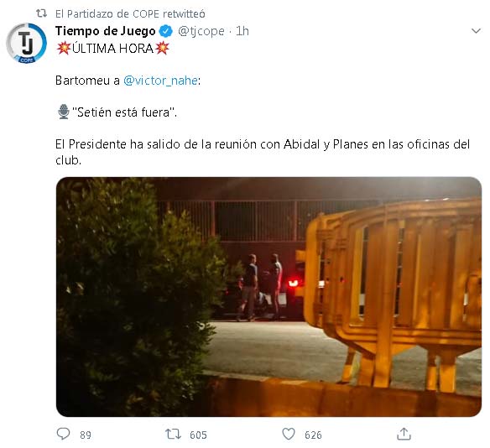
Task: Open the @victor_nahe mention link
Action: click(160, 81)
